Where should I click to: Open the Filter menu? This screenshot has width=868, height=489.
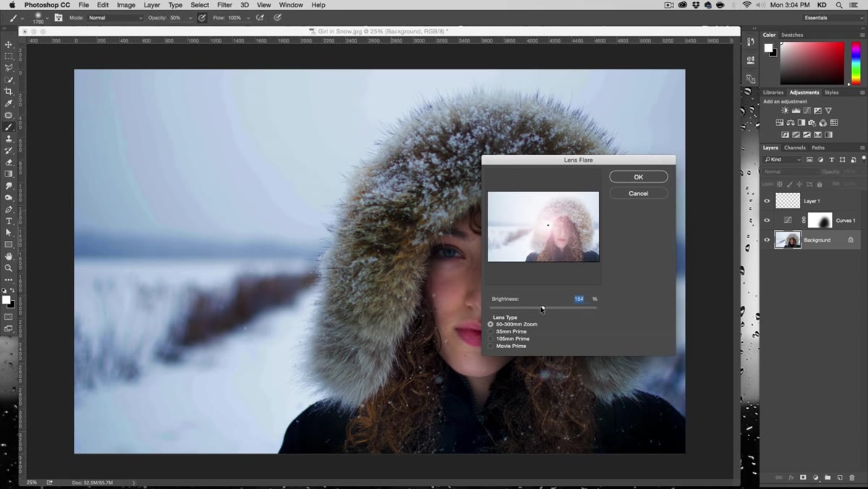(x=224, y=5)
